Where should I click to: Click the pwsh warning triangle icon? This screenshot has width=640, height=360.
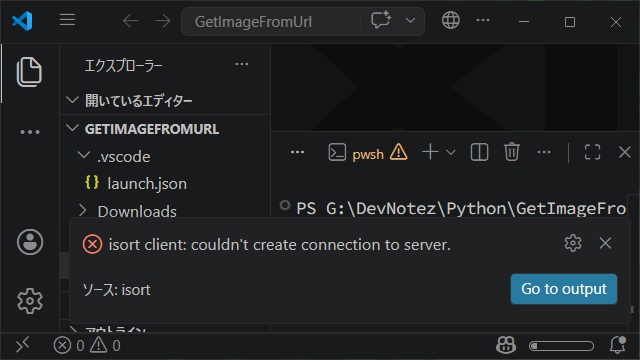point(398,153)
